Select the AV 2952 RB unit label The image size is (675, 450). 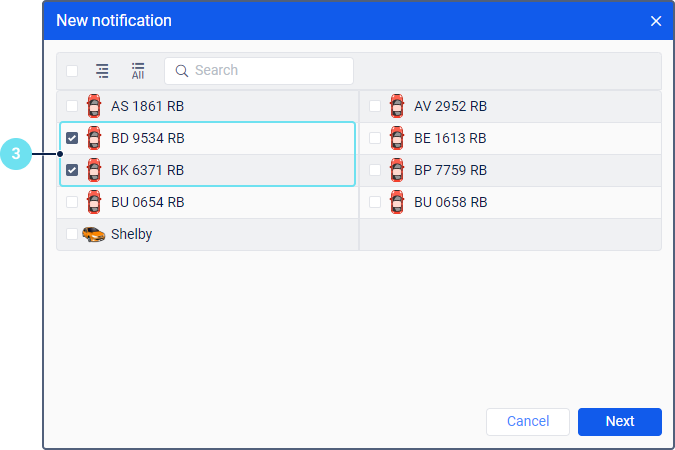coord(450,106)
